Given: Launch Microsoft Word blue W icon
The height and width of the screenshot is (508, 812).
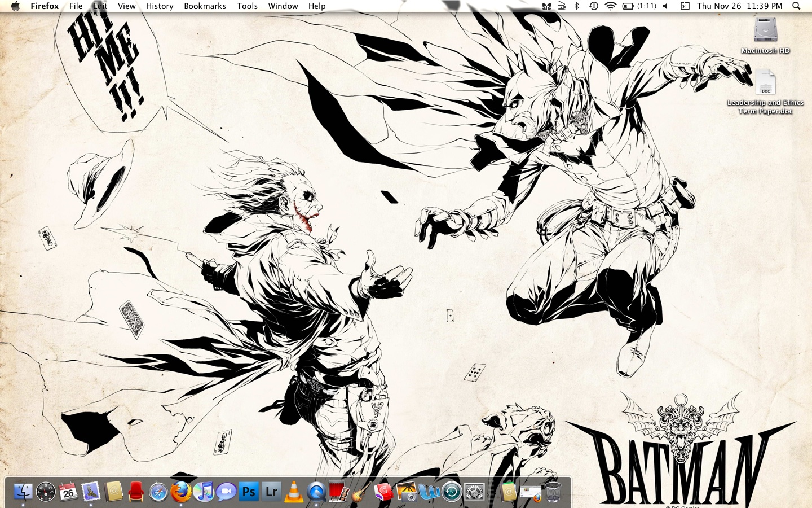Looking at the screenshot, I should click(x=429, y=492).
